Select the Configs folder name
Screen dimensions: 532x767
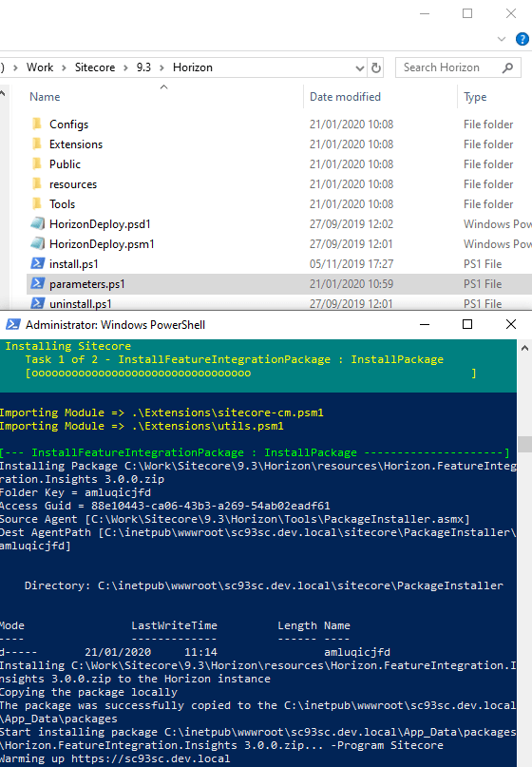[69, 125]
